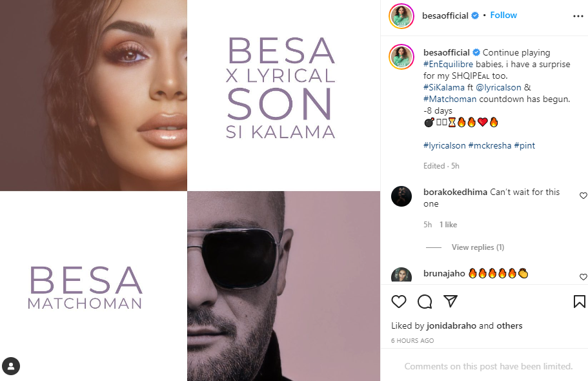Open the comment bubble icon
The image size is (588, 381).
point(425,302)
